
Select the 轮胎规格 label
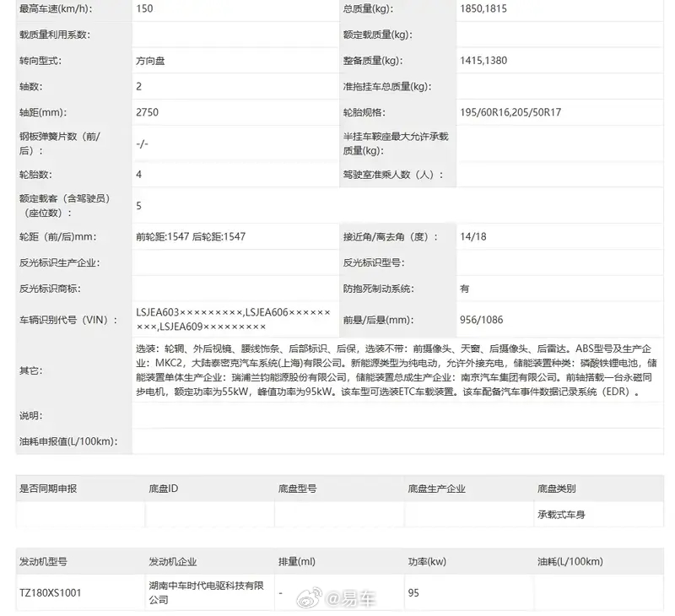tap(364, 112)
